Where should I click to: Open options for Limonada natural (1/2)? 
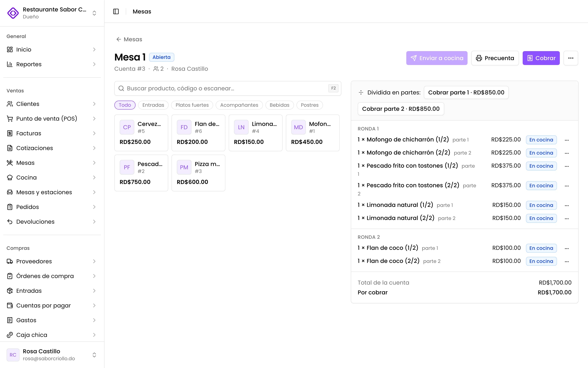(x=567, y=205)
